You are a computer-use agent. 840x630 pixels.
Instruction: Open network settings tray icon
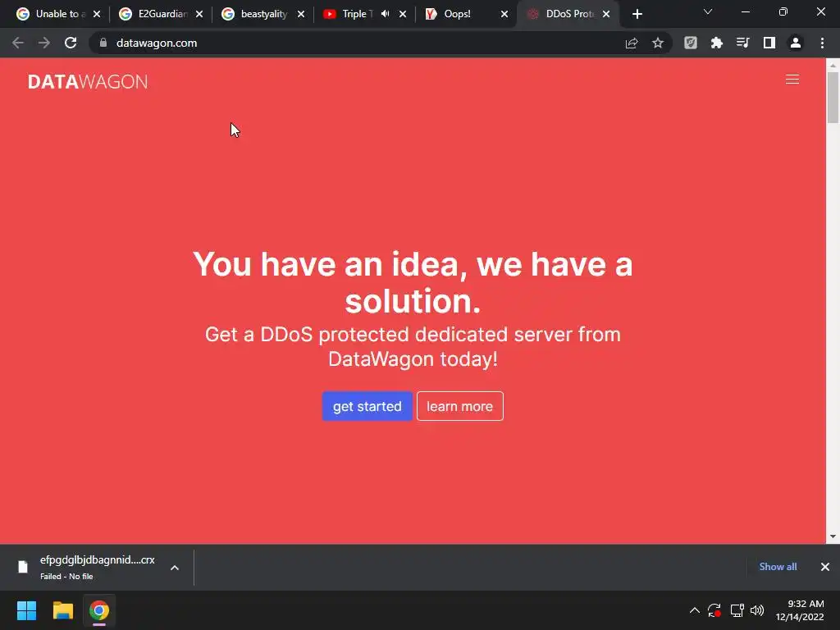[x=737, y=610]
